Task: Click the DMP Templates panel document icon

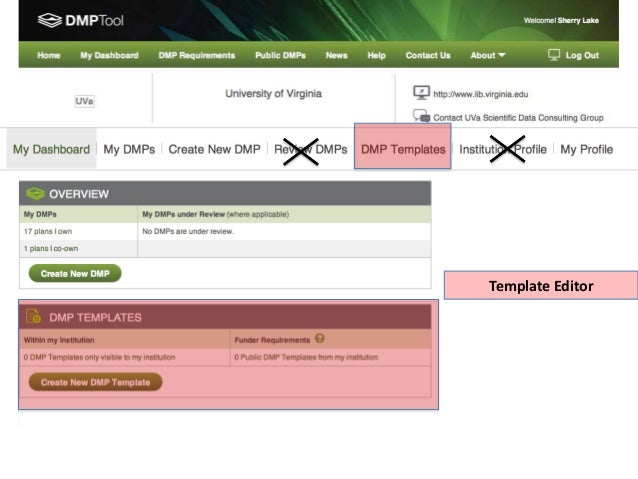Action: [33, 316]
